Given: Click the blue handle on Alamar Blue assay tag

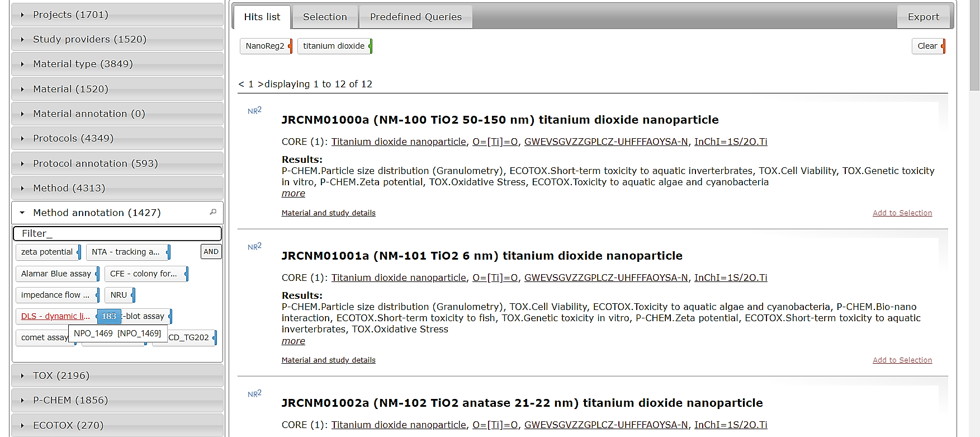Looking at the screenshot, I should coord(97,274).
